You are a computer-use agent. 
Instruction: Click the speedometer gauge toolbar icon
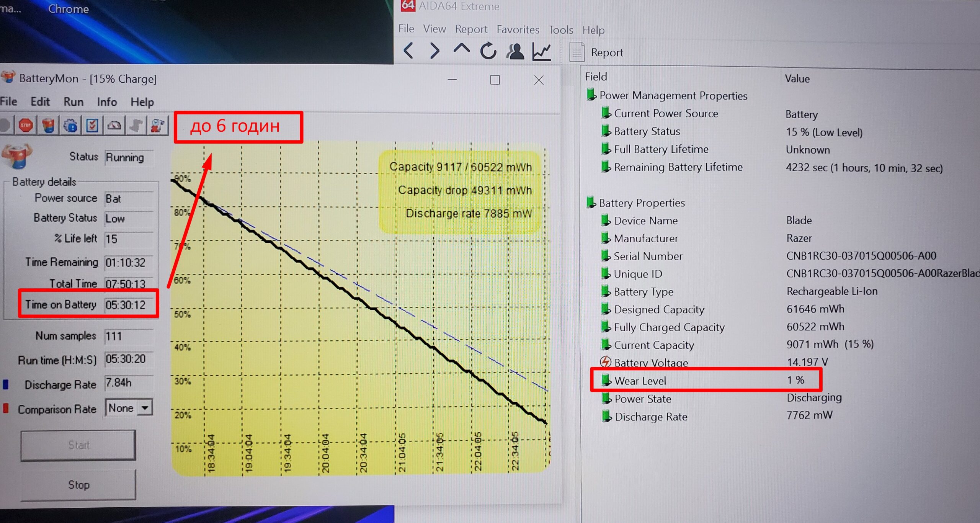coord(114,126)
